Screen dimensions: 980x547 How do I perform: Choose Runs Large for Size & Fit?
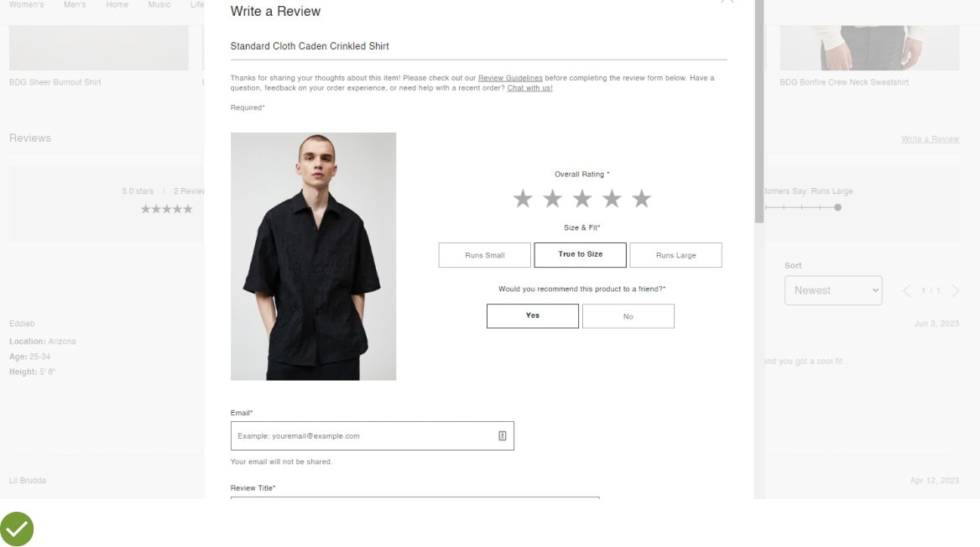tap(675, 255)
